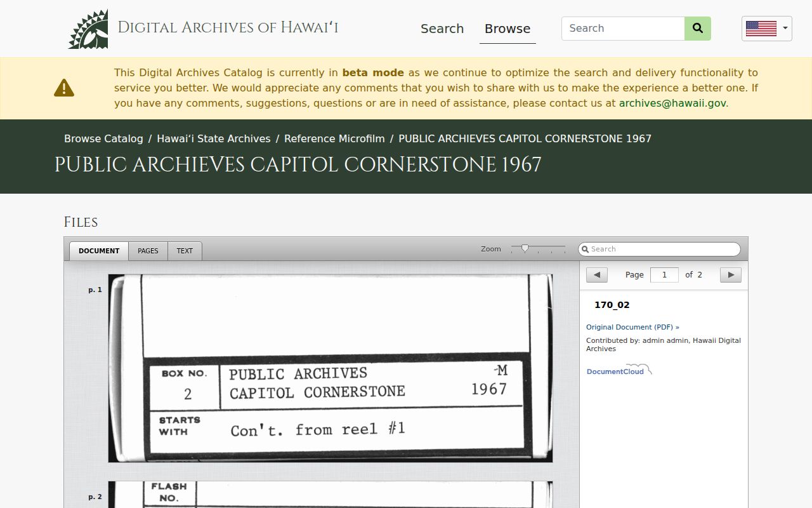Click the 'Contributed by: admin admin' text

tap(637, 340)
